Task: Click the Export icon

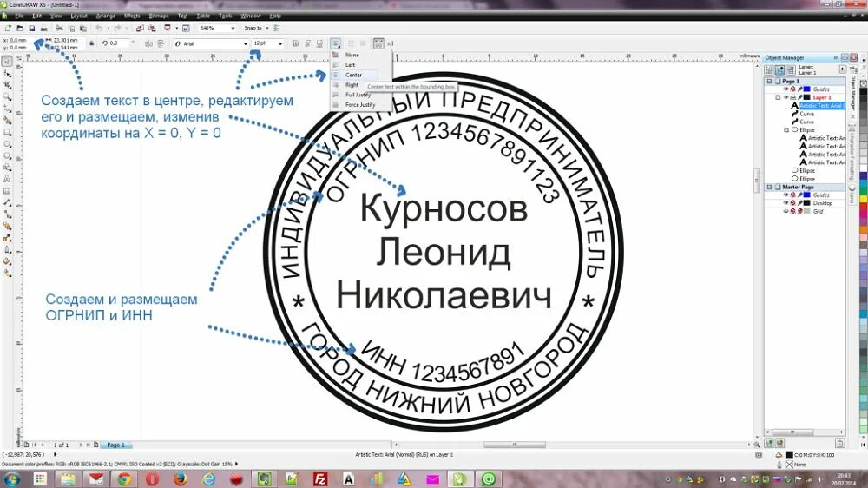Action: click(152, 29)
